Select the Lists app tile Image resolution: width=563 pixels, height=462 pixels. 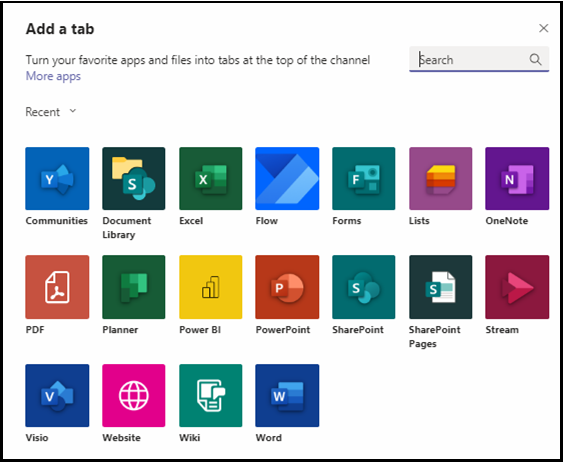[441, 178]
